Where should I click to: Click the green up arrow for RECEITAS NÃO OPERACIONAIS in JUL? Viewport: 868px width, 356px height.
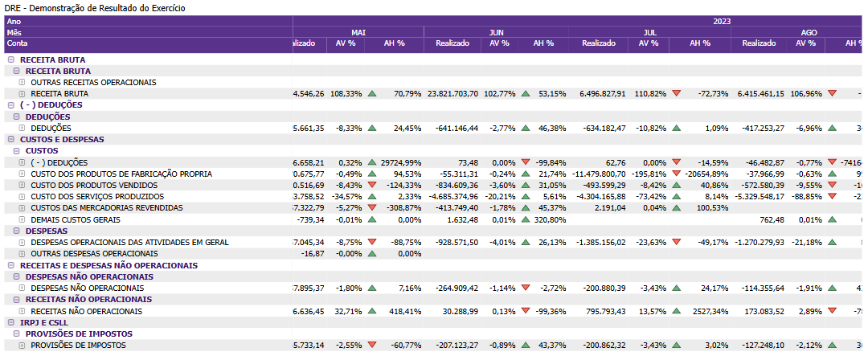(676, 311)
